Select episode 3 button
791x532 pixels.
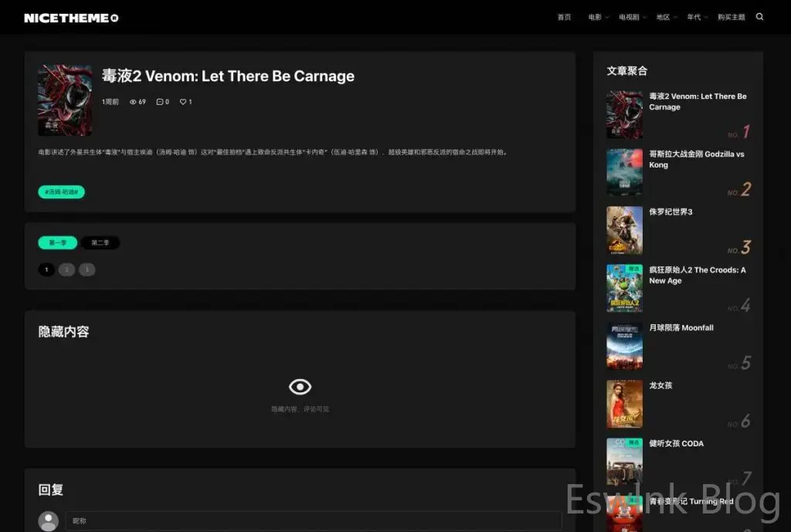point(87,269)
